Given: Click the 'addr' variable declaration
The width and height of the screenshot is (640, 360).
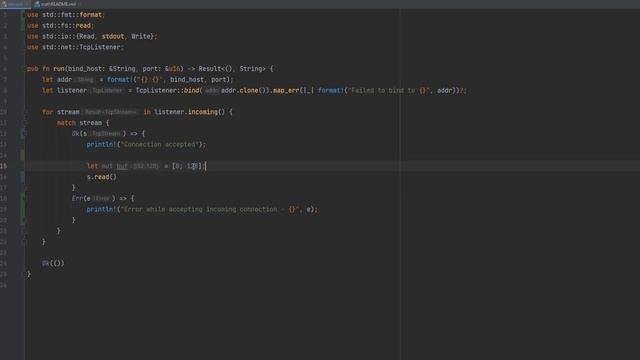Looking at the screenshot, I should 64,80.
